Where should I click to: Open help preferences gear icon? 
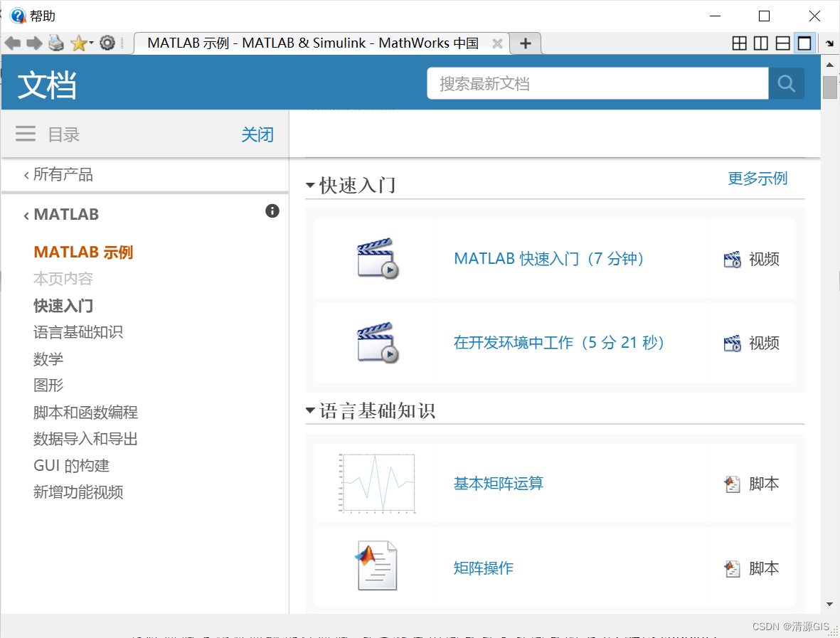pyautogui.click(x=107, y=43)
